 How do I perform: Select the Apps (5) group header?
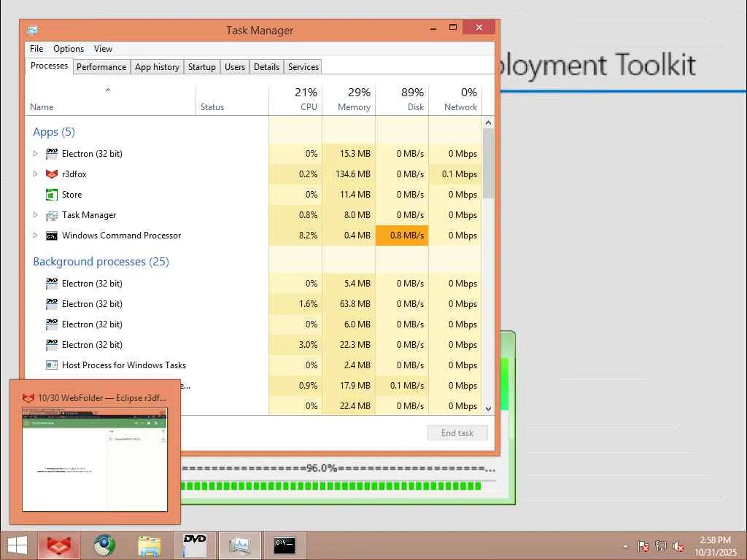tap(54, 132)
